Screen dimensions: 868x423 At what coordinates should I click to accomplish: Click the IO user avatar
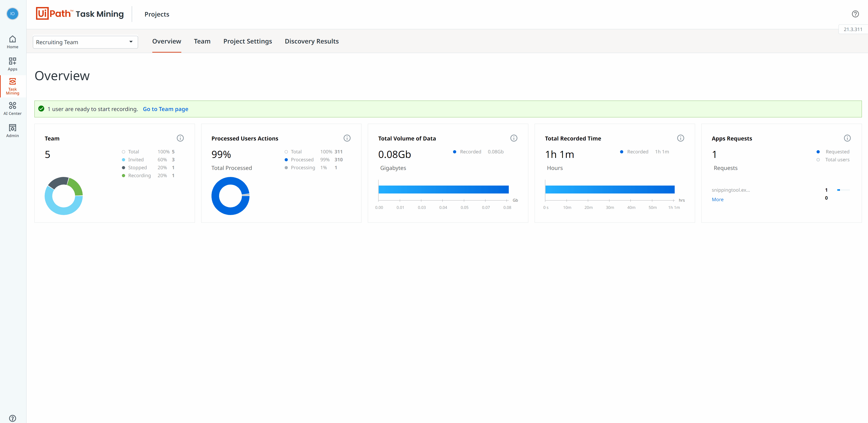coord(12,14)
